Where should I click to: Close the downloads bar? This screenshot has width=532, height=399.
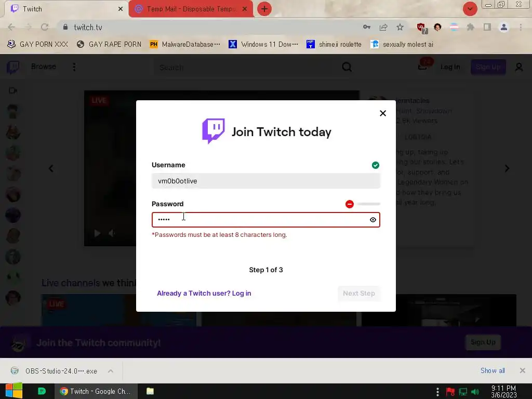523,370
